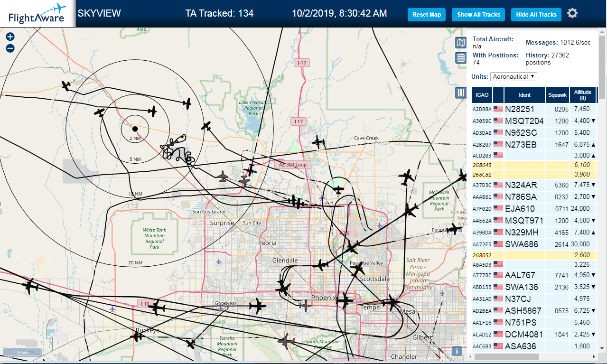Screen dimensions: 607x364
Task: Click the left arrow of the horizontal scrollbar
Action: coord(471,356)
